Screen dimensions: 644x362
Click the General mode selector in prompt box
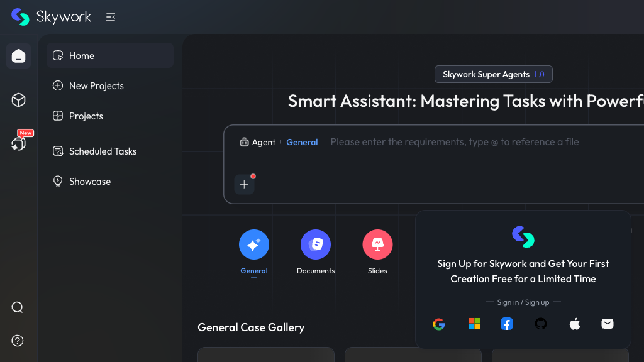point(302,142)
